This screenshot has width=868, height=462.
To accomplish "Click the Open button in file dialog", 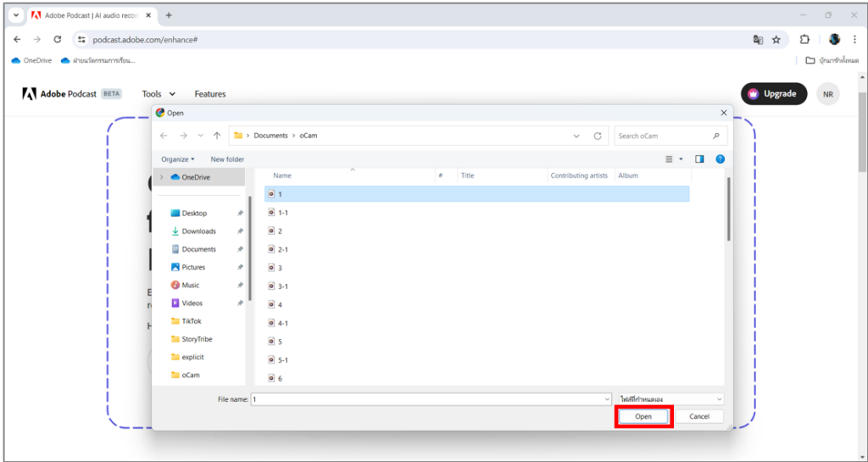I will 643,416.
